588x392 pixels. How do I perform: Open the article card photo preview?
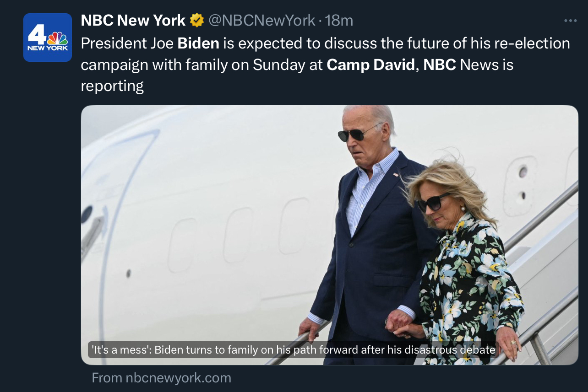coord(330,235)
